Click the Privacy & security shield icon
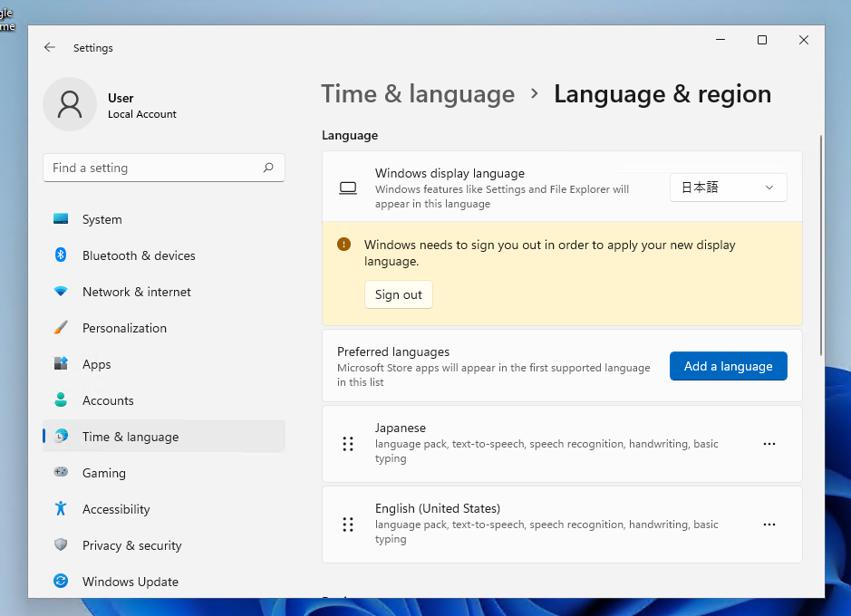The image size is (851, 616). coord(61,545)
